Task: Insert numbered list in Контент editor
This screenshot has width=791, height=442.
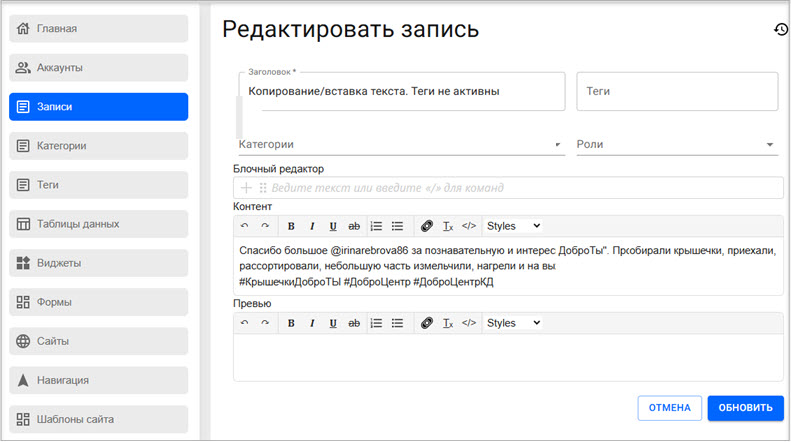Action: (x=376, y=226)
